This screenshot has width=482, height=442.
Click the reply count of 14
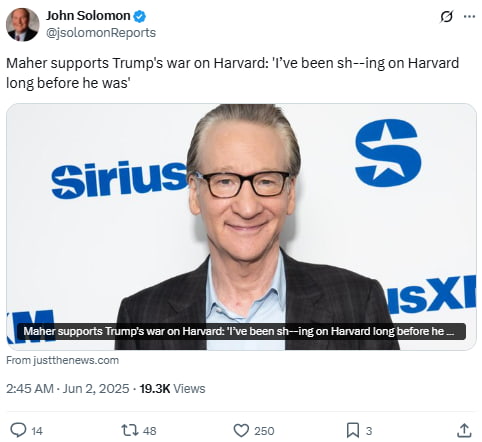(x=37, y=431)
